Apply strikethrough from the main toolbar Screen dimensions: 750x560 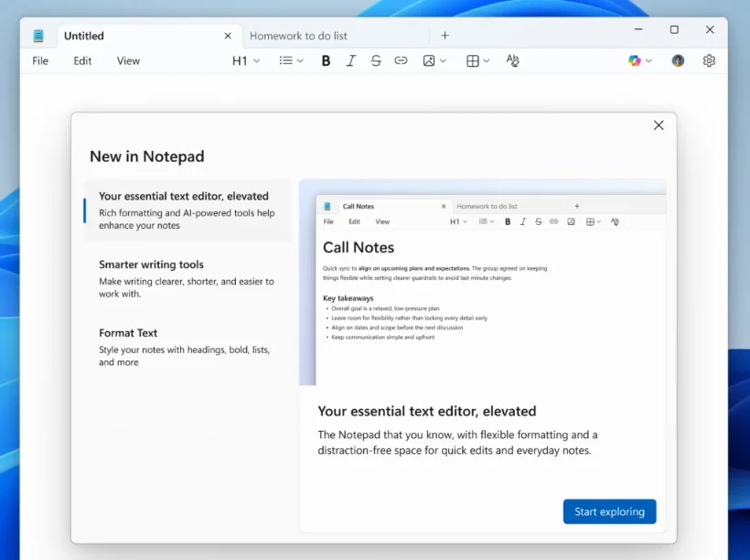click(376, 61)
